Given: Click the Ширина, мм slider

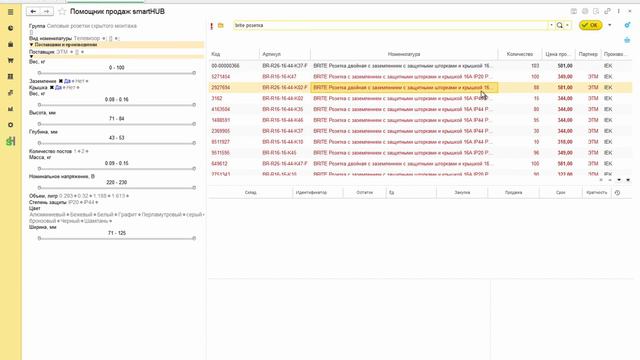Looking at the screenshot, I should (117, 238).
